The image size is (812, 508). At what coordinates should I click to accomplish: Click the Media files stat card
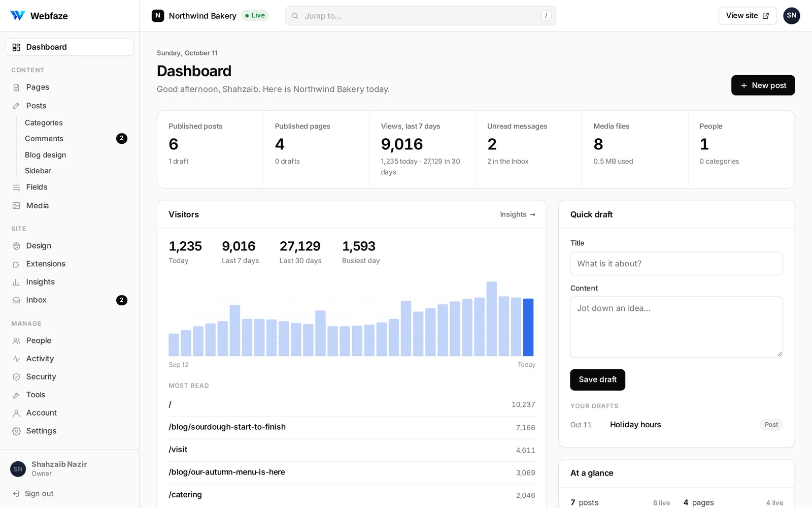pos(634,149)
